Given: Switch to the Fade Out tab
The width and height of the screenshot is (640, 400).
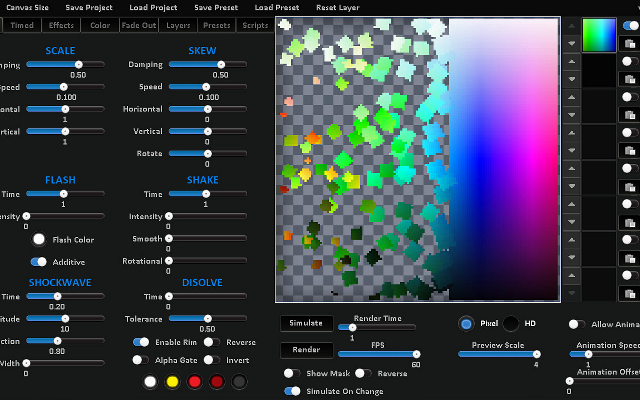Looking at the screenshot, I should pyautogui.click(x=139, y=25).
